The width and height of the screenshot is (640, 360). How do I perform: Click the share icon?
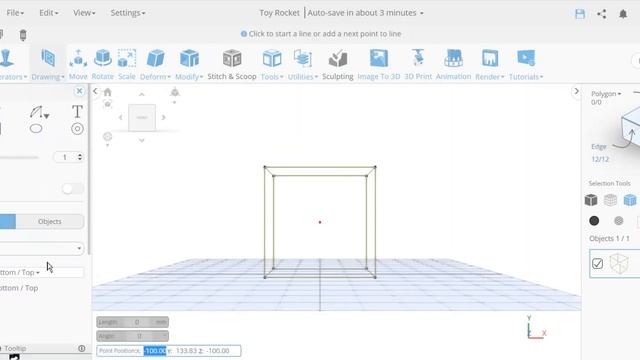click(x=601, y=13)
